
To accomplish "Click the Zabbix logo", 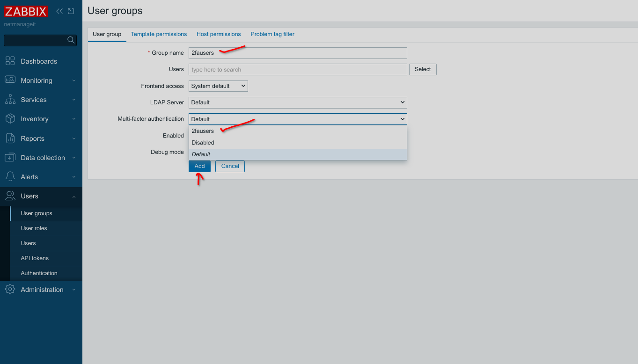I will point(26,11).
